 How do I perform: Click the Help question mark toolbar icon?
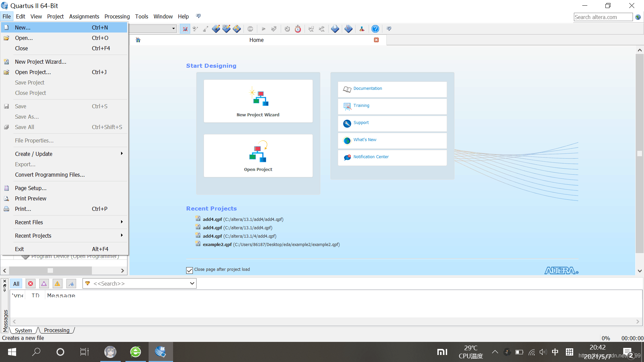coord(375,29)
